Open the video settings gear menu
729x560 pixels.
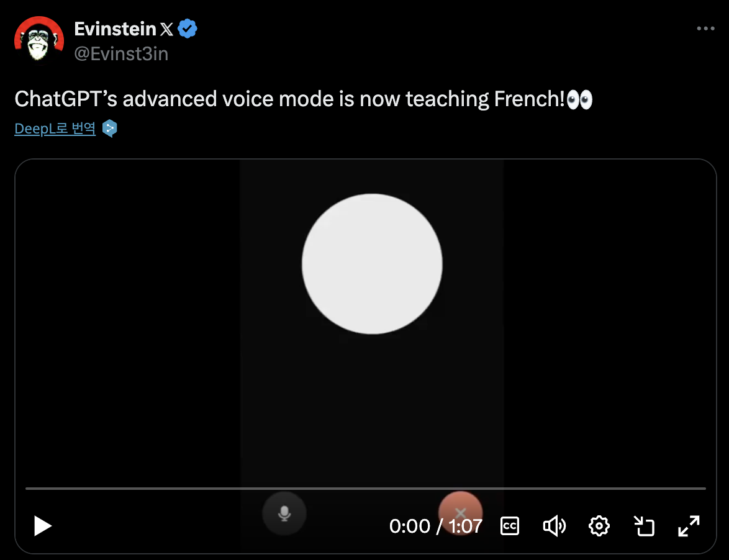point(599,526)
